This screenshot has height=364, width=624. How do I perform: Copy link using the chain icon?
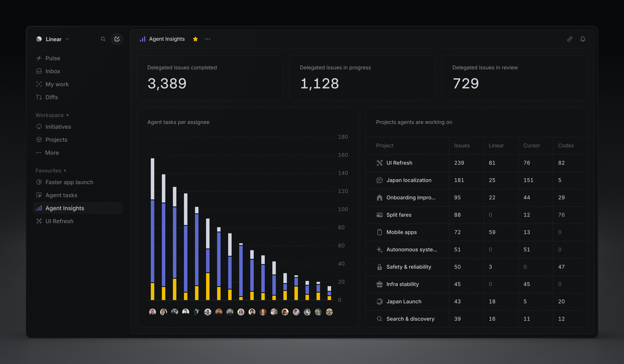pyautogui.click(x=570, y=39)
